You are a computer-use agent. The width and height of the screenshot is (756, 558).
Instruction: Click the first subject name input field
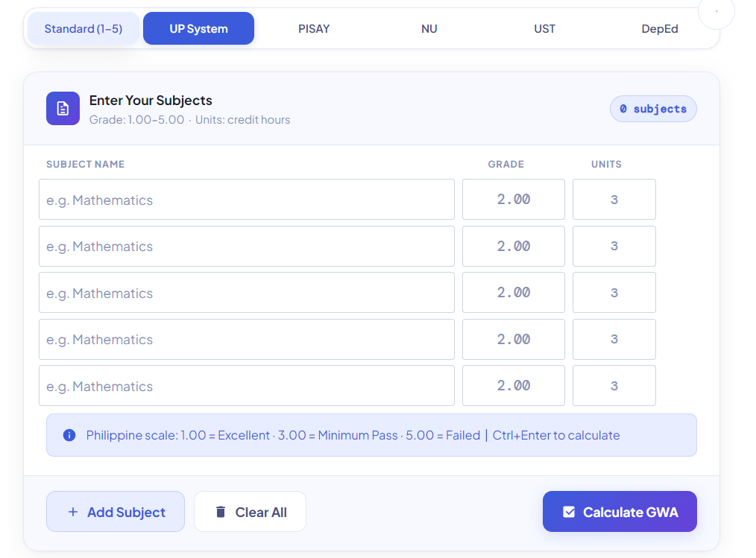246,199
